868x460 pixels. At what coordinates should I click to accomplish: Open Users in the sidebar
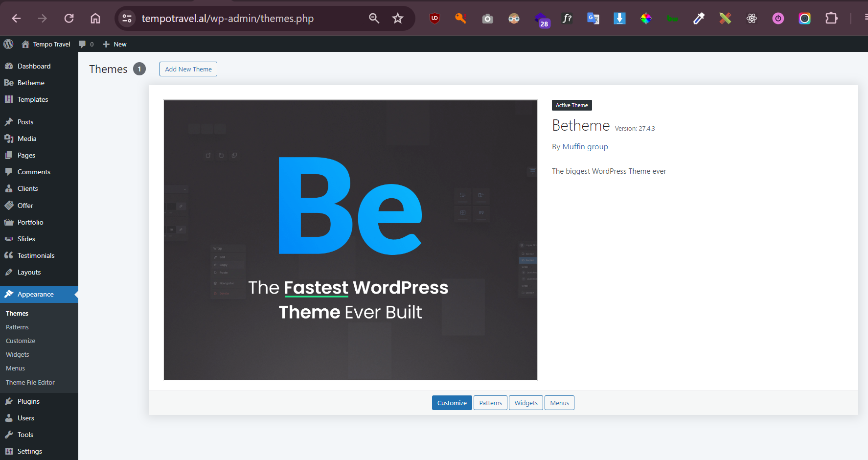(39, 418)
